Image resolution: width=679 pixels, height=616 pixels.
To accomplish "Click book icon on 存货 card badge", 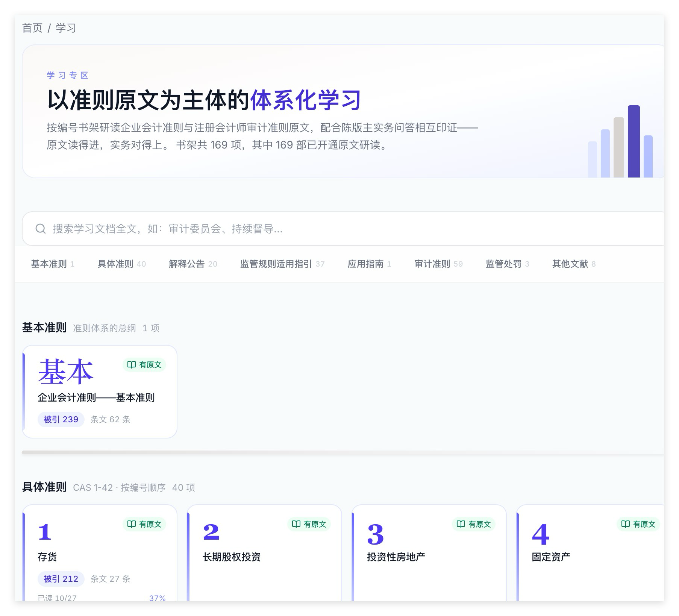I will [132, 524].
